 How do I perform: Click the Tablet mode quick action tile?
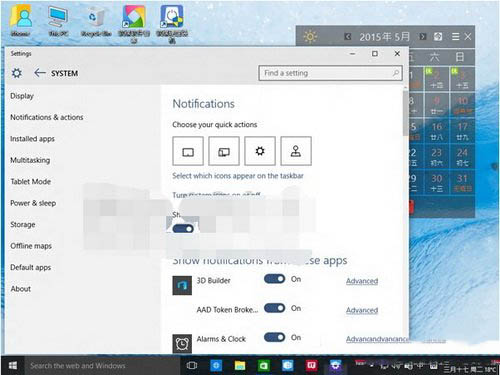[188, 151]
